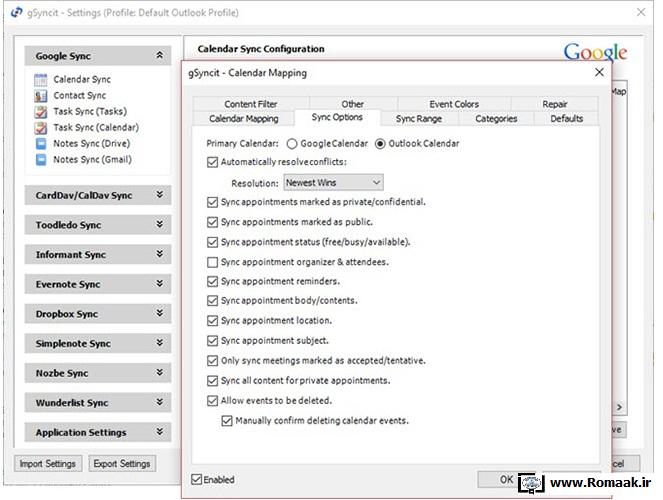The height and width of the screenshot is (500, 663).
Task: Click the gSyncit app icon in title bar
Action: 16,13
